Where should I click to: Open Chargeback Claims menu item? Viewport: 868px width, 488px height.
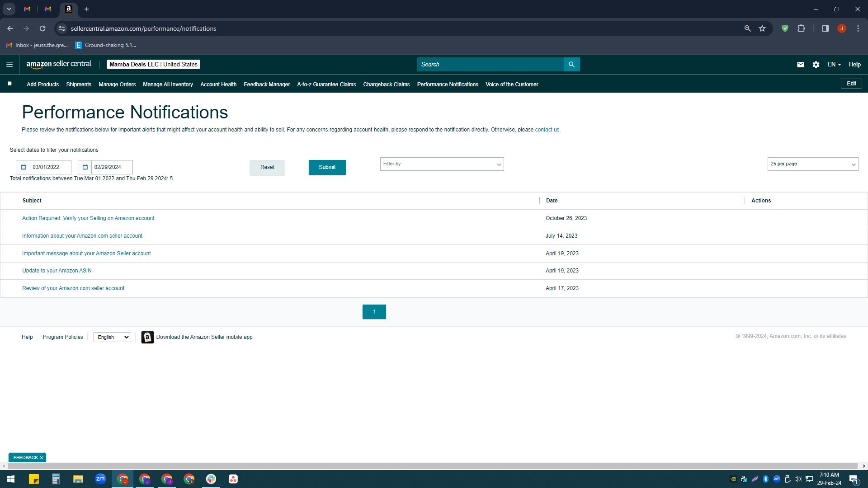click(387, 84)
